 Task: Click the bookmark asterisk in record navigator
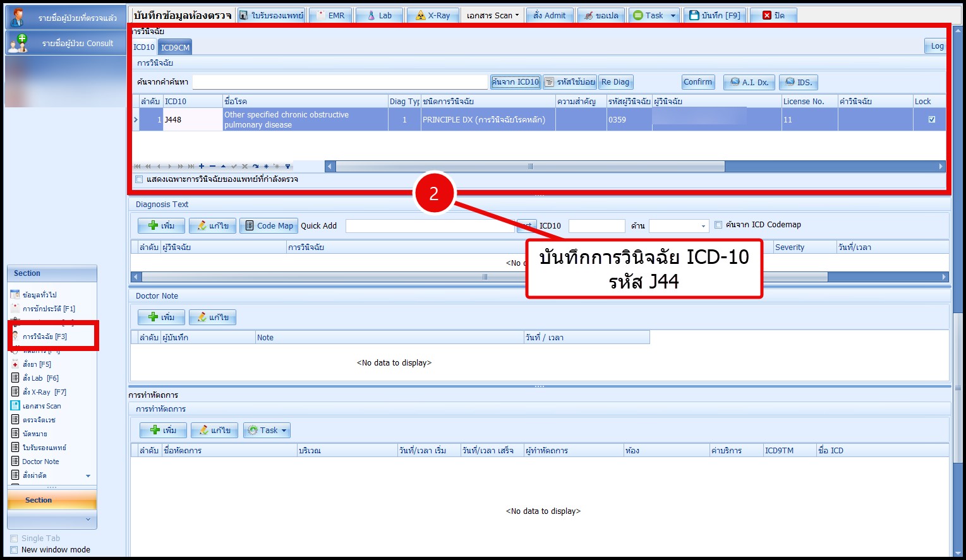pyautogui.click(x=266, y=167)
